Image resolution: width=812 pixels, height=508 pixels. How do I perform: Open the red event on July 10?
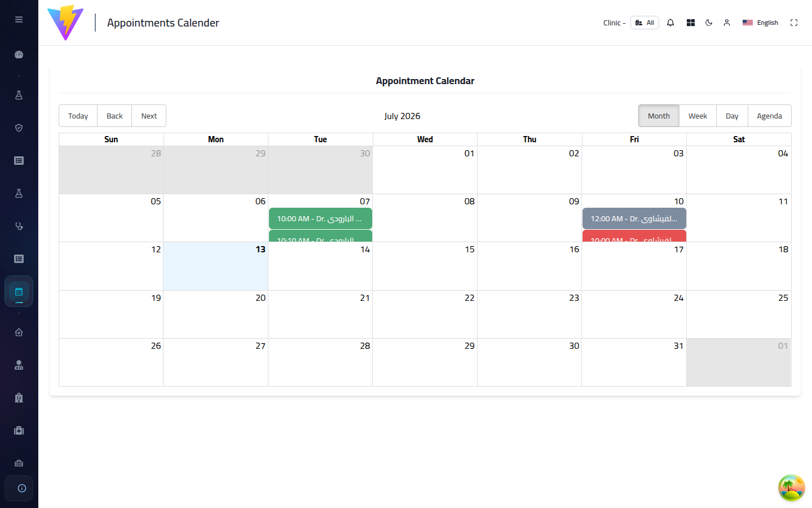point(634,237)
